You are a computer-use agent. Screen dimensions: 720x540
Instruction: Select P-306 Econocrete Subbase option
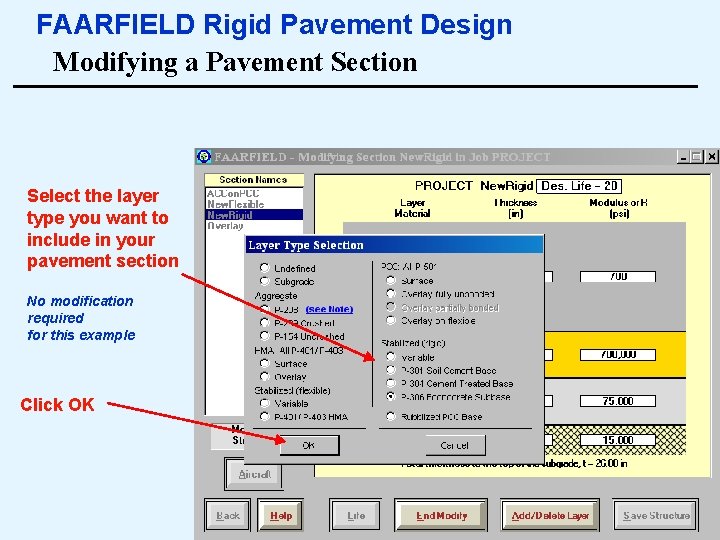(x=391, y=397)
